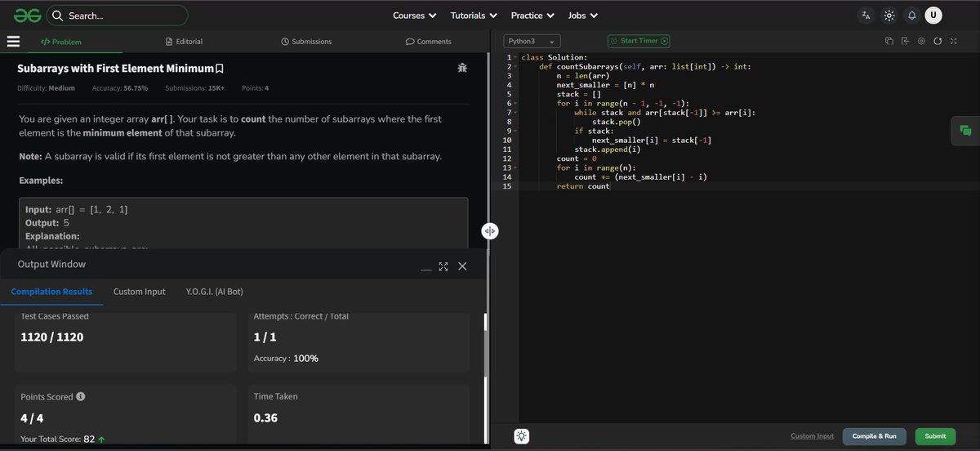Click the panel split divider handle
Image resolution: width=980 pixels, height=451 pixels.
(x=490, y=231)
